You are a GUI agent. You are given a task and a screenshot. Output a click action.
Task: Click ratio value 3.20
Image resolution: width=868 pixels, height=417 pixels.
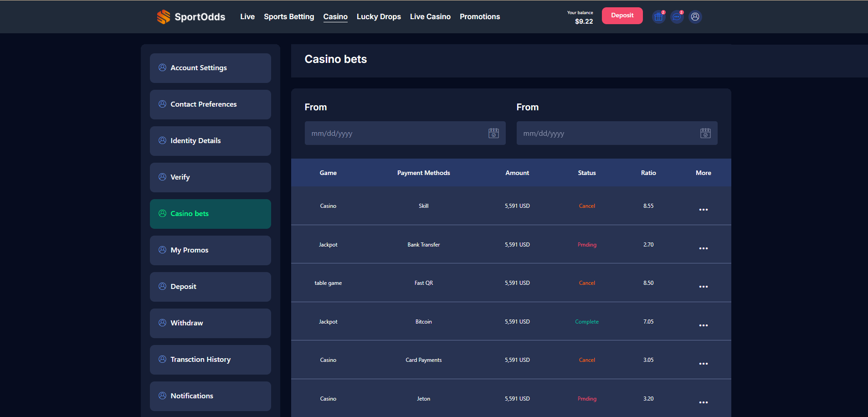click(648, 399)
